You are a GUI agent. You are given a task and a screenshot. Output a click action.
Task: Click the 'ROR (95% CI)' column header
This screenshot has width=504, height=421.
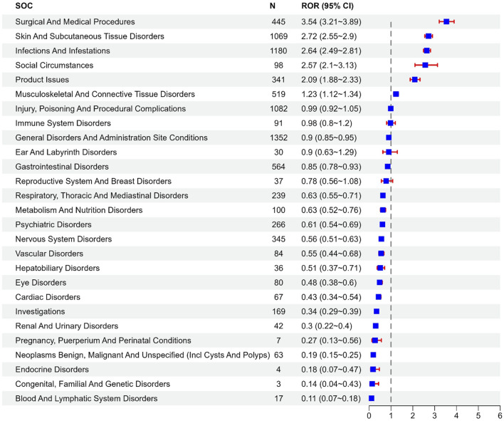click(327, 6)
